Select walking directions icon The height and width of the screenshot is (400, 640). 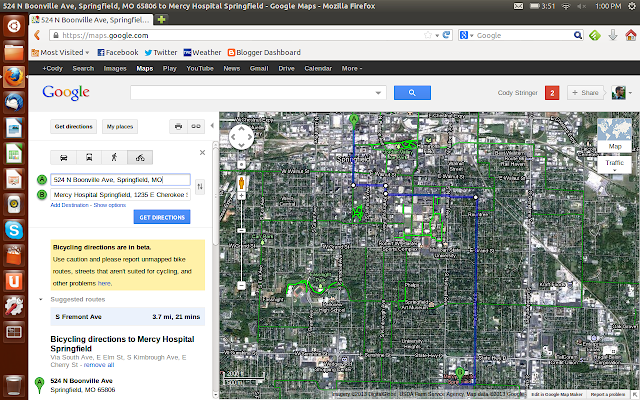(114, 158)
